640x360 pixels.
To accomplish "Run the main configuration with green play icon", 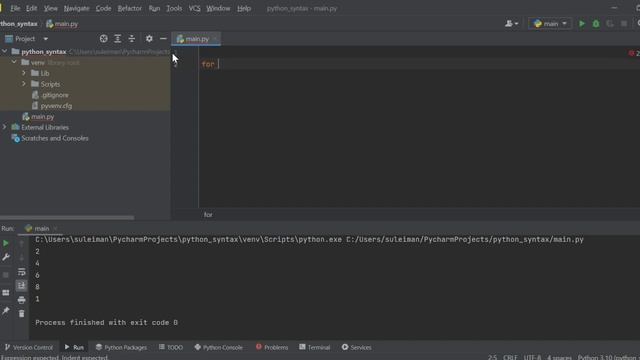I will pos(582,24).
